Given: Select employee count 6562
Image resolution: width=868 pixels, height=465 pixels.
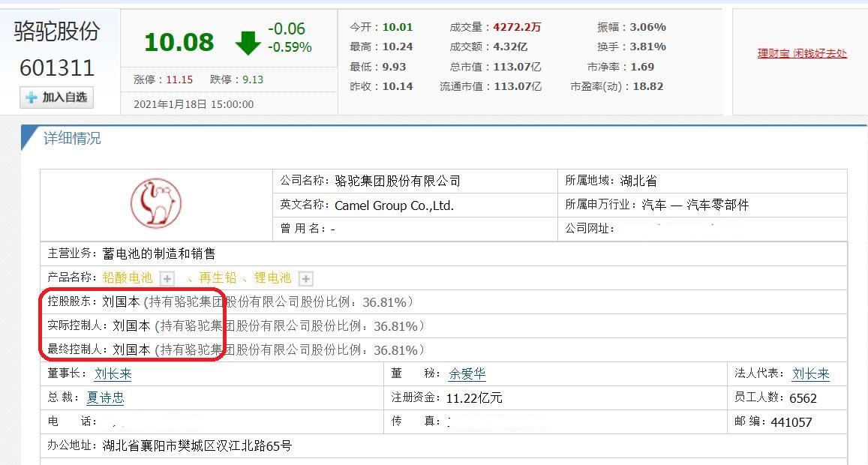Looking at the screenshot, I should [803, 398].
